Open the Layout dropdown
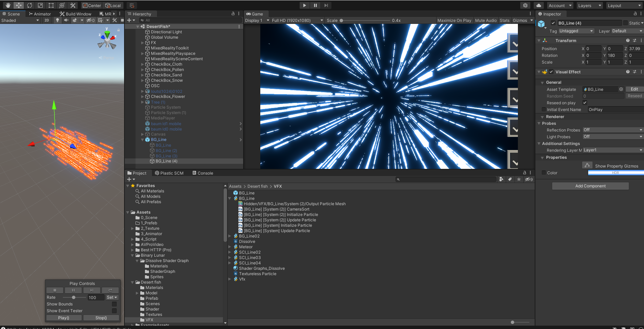The image size is (644, 329). (x=624, y=5)
